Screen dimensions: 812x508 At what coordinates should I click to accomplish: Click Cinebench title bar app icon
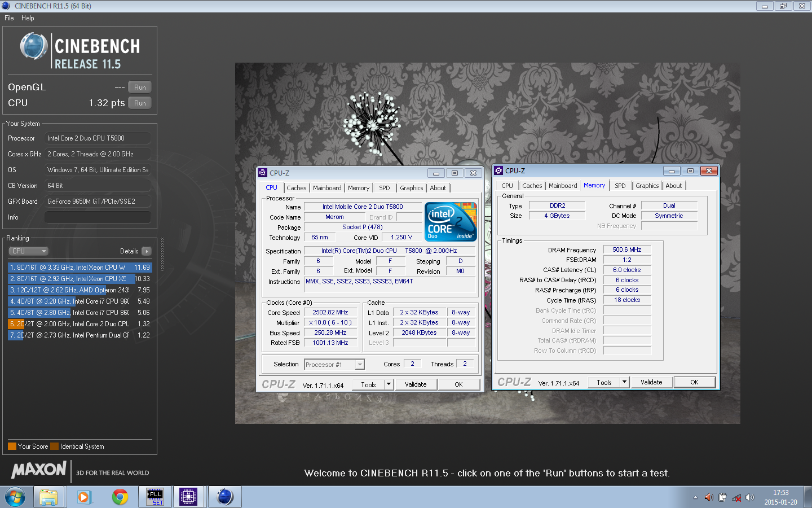6,6
